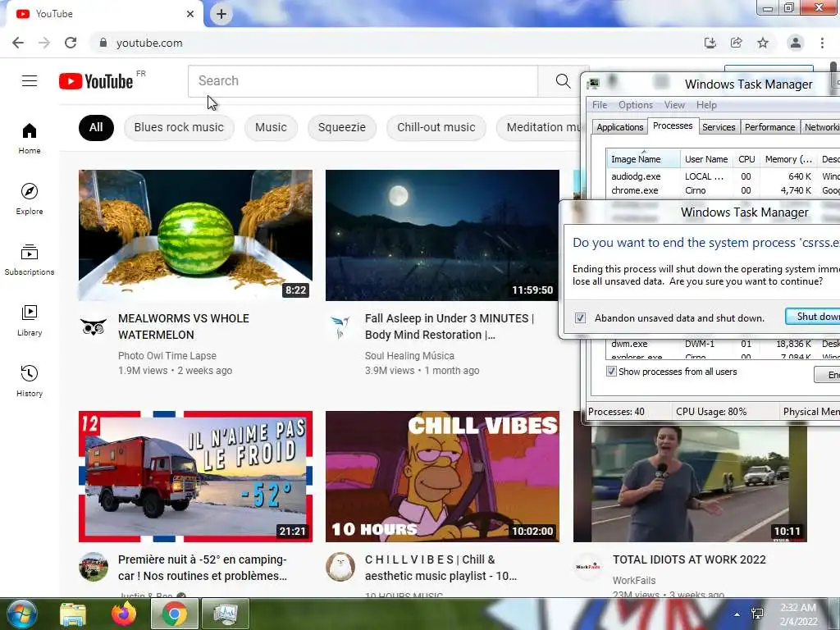Open the Mealworms vs Watermelon thumbnail

click(195, 235)
